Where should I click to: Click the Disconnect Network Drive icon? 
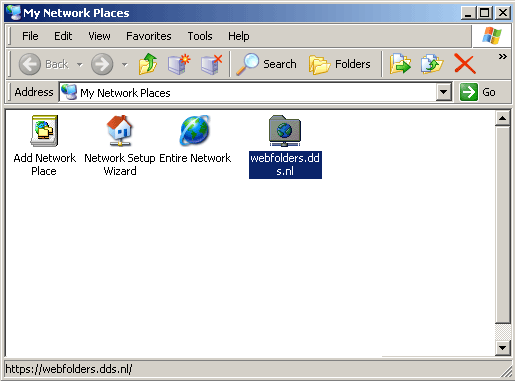point(212,64)
